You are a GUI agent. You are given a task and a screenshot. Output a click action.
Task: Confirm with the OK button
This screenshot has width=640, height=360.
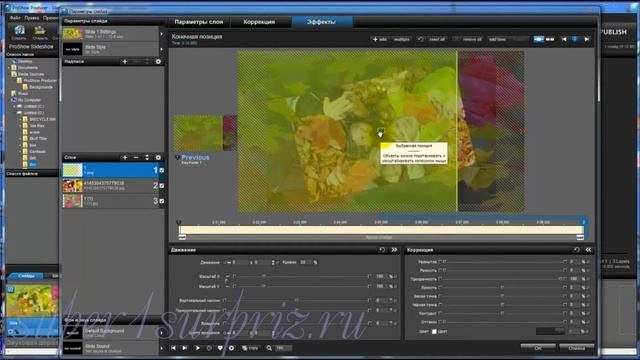(x=538, y=348)
